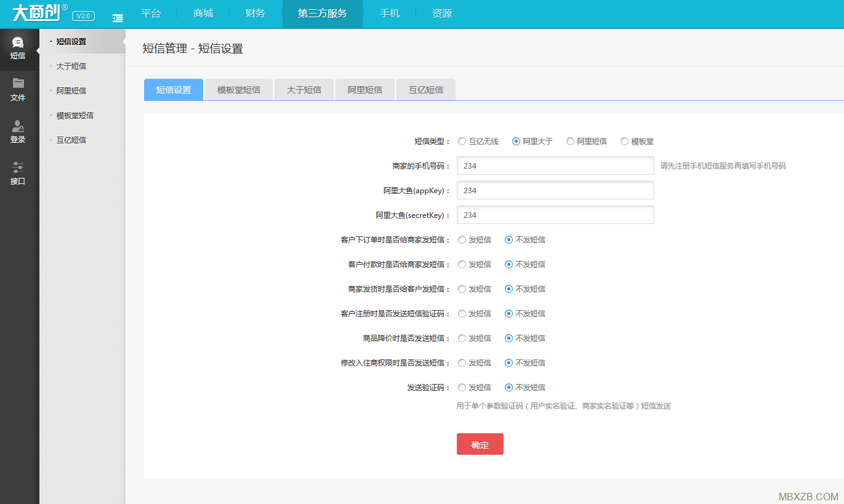The width and height of the screenshot is (844, 504).
Task: Choose 不发短信 for 客户注册时是否发送短信验证码
Action: pyautogui.click(x=508, y=314)
